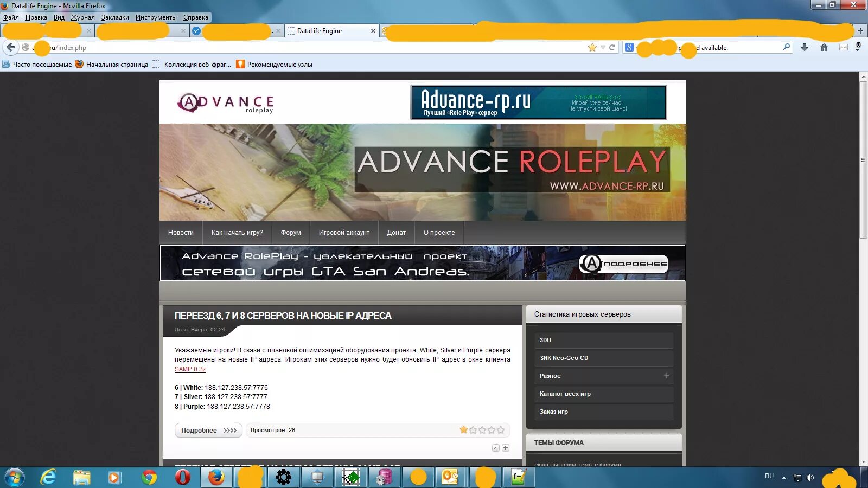868x488 pixels.
Task: Click the scrollbar down arrow
Action: [863, 462]
